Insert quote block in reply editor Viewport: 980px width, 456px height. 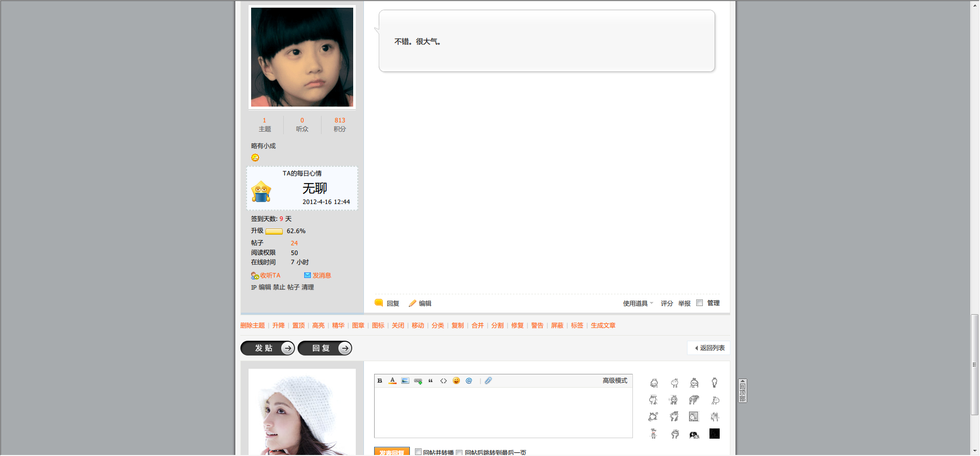[431, 381]
